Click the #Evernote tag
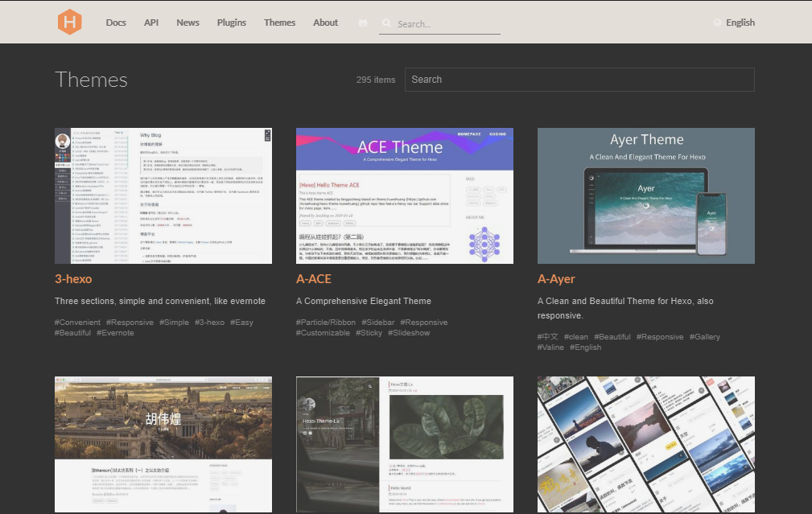This screenshot has width=812, height=514. coord(115,333)
